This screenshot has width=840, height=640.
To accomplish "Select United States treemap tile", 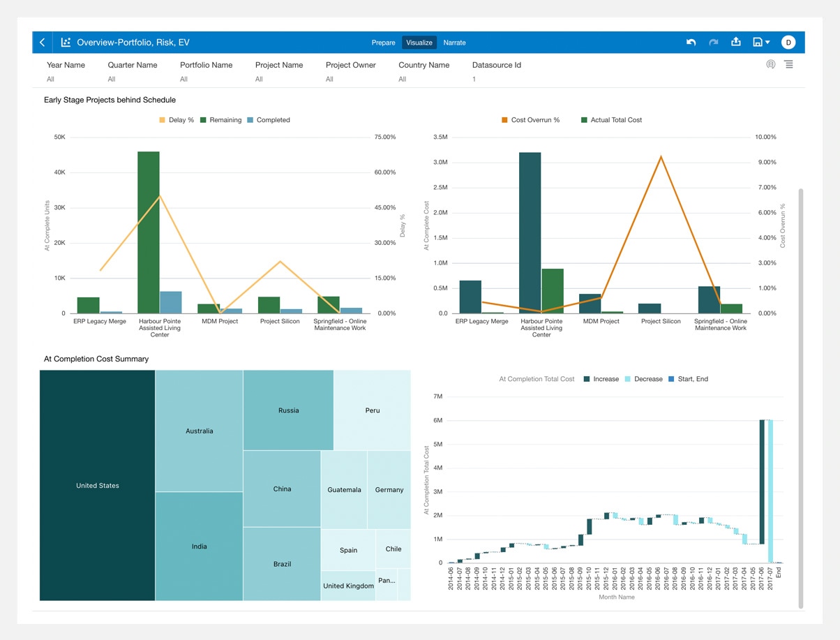I will [97, 485].
